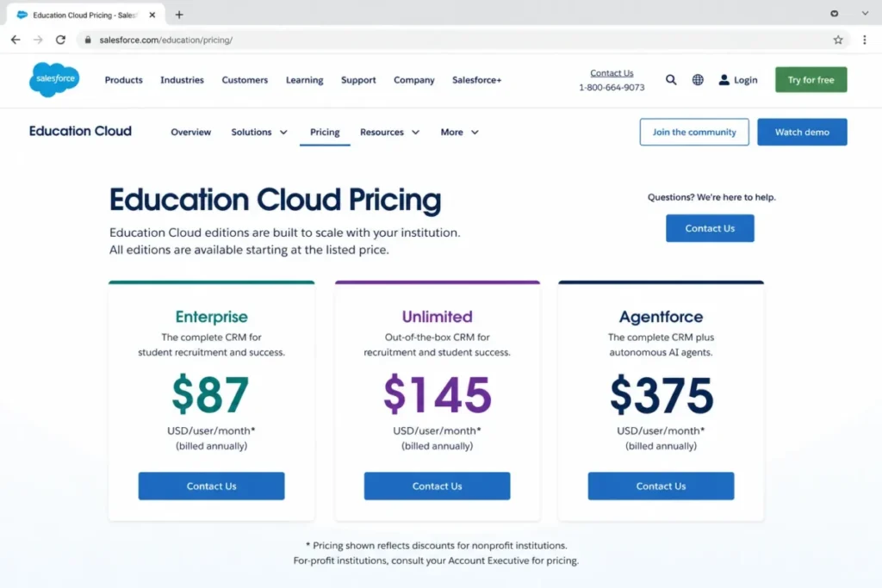Click the Agentforce edition title

coord(661,317)
